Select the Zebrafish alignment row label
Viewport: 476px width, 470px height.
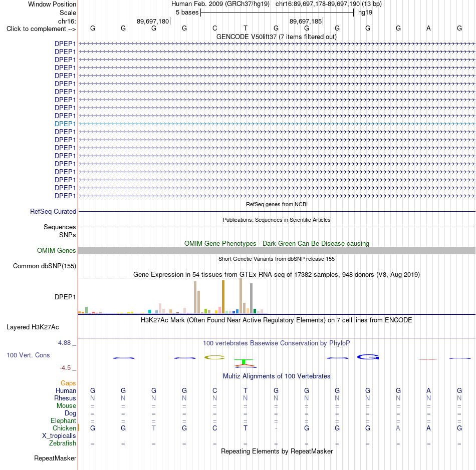click(x=62, y=443)
